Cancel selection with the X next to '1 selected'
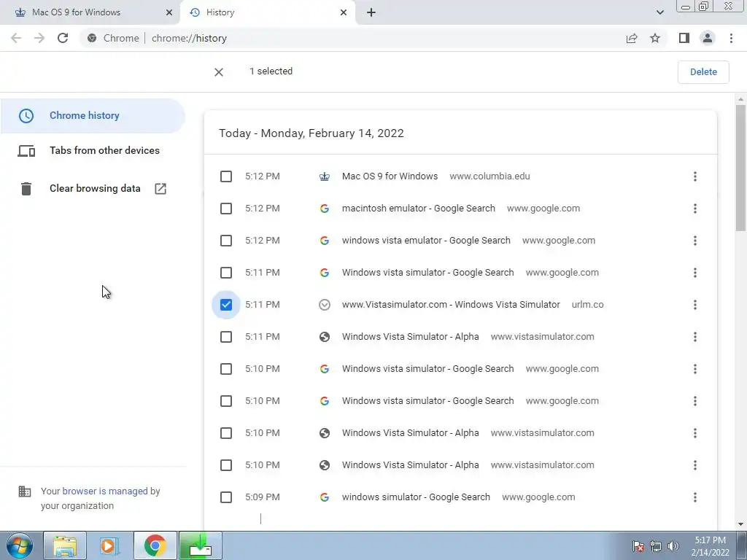The height and width of the screenshot is (560, 747). [x=219, y=72]
